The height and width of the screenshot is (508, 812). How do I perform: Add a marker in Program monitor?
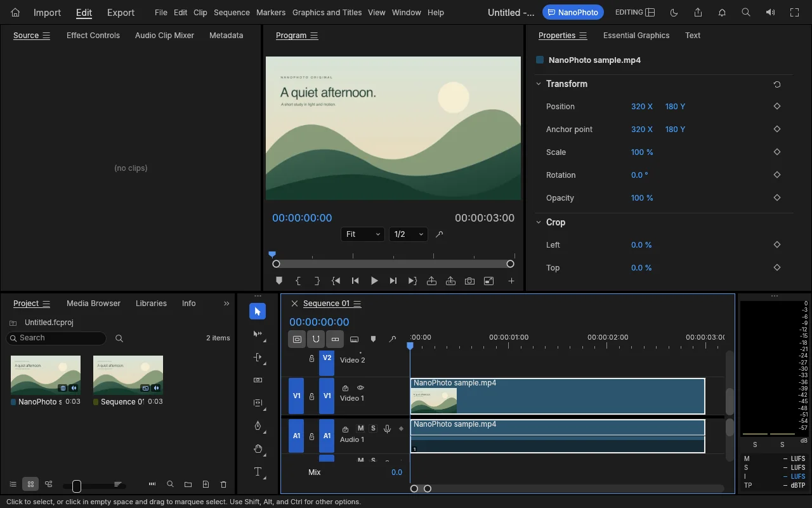pos(279,281)
